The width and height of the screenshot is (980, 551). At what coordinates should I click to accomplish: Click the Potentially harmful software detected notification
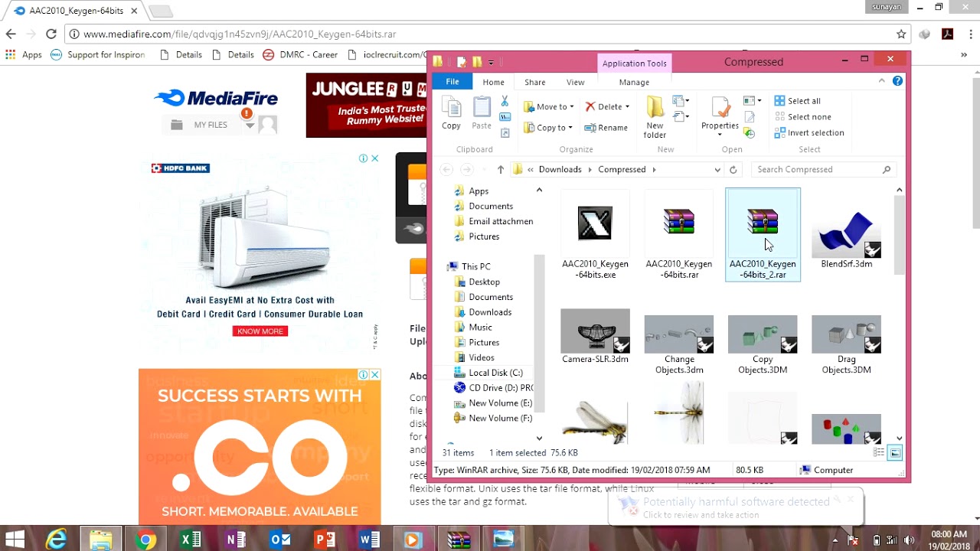[736, 507]
